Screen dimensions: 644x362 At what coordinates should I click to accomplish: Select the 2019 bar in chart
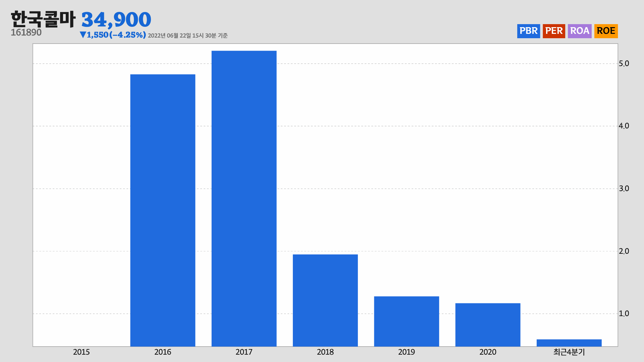point(407,321)
